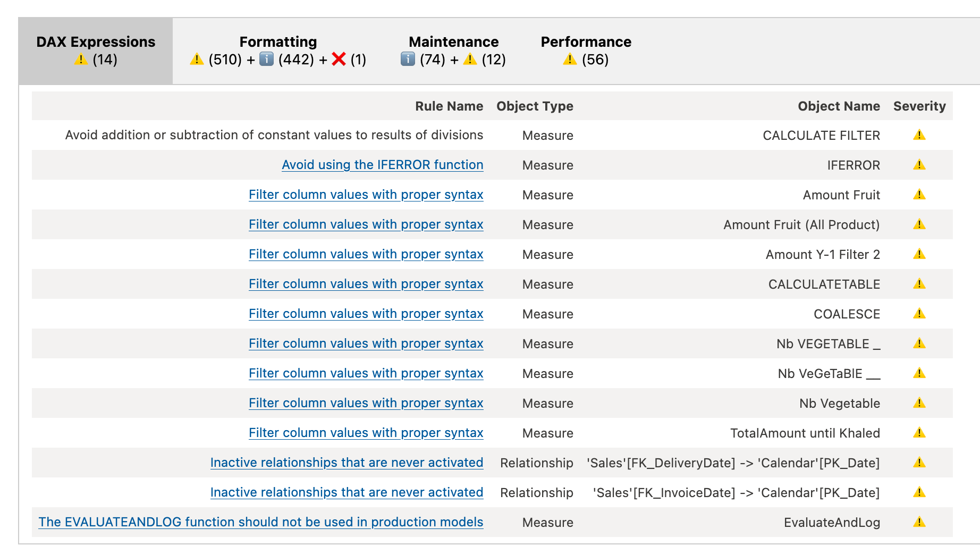Open the Maintenance tab
The image size is (980, 554).
point(453,51)
